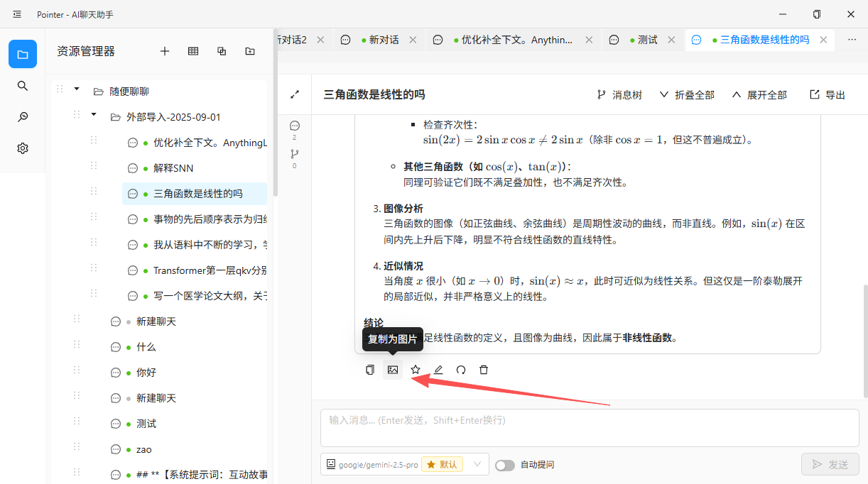The image size is (868, 484).
Task: Open settings gear in left sidebar
Action: [x=23, y=148]
